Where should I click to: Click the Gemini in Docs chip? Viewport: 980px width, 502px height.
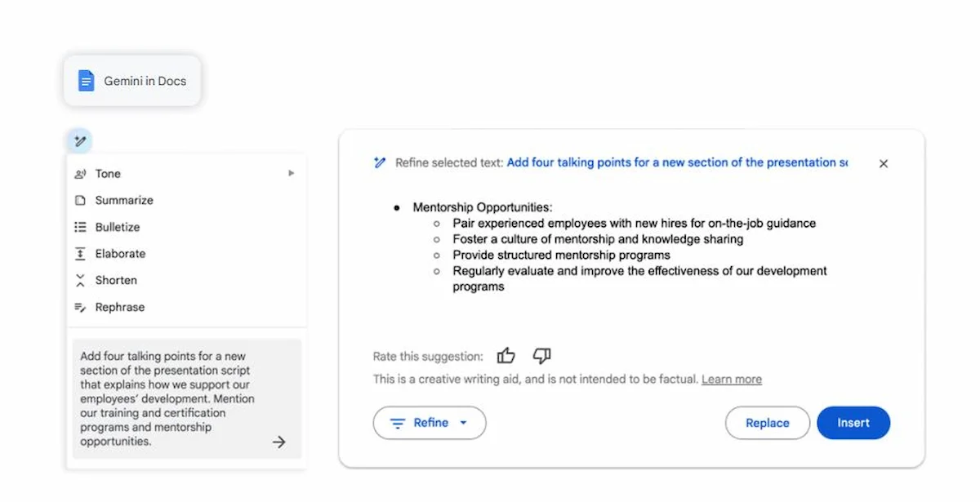[x=132, y=81]
